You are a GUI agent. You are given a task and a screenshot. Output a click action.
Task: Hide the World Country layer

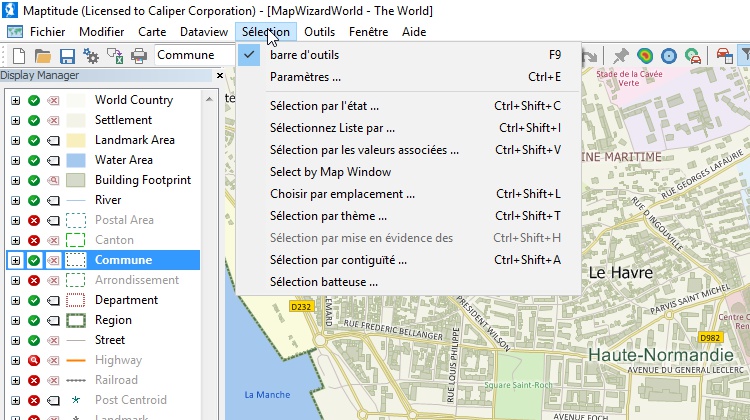(34, 100)
